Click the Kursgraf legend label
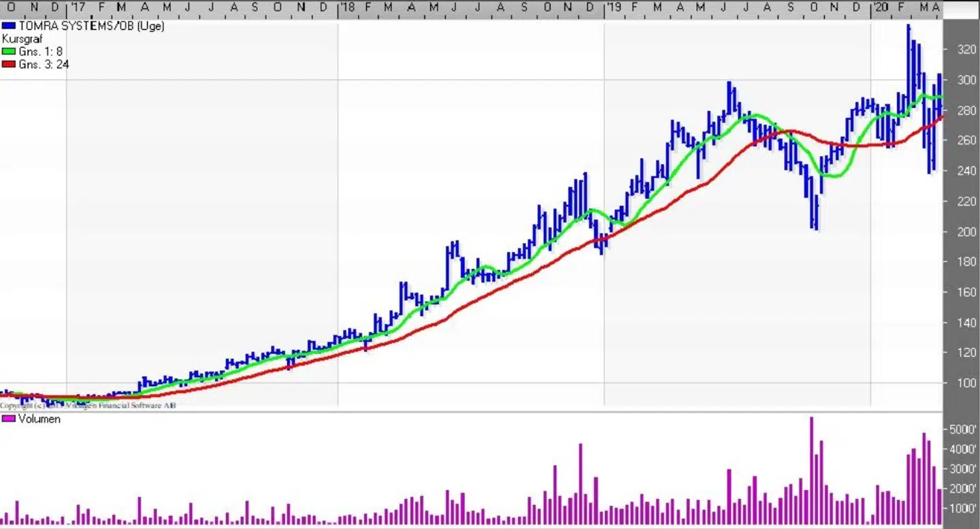The height and width of the screenshot is (529, 980). coord(22,39)
